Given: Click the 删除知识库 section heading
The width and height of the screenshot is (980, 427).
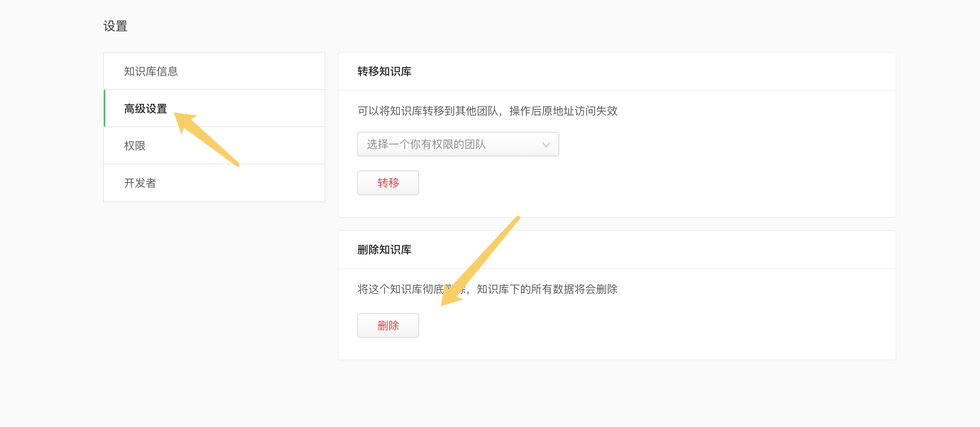Looking at the screenshot, I should (x=384, y=250).
